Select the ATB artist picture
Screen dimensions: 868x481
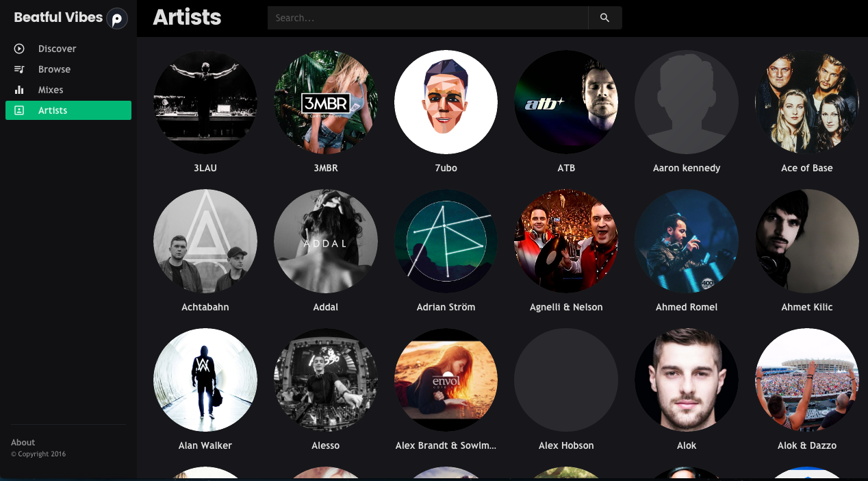point(566,102)
